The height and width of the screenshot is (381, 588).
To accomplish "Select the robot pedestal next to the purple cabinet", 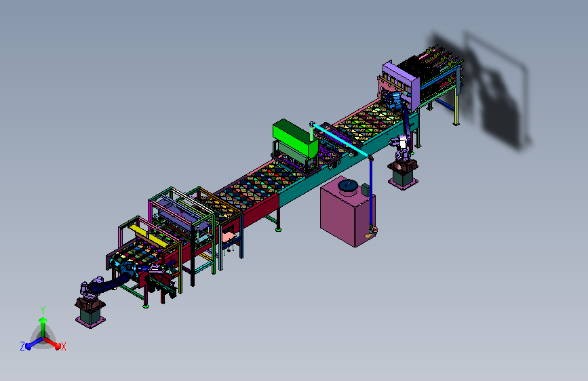I will [x=403, y=175].
